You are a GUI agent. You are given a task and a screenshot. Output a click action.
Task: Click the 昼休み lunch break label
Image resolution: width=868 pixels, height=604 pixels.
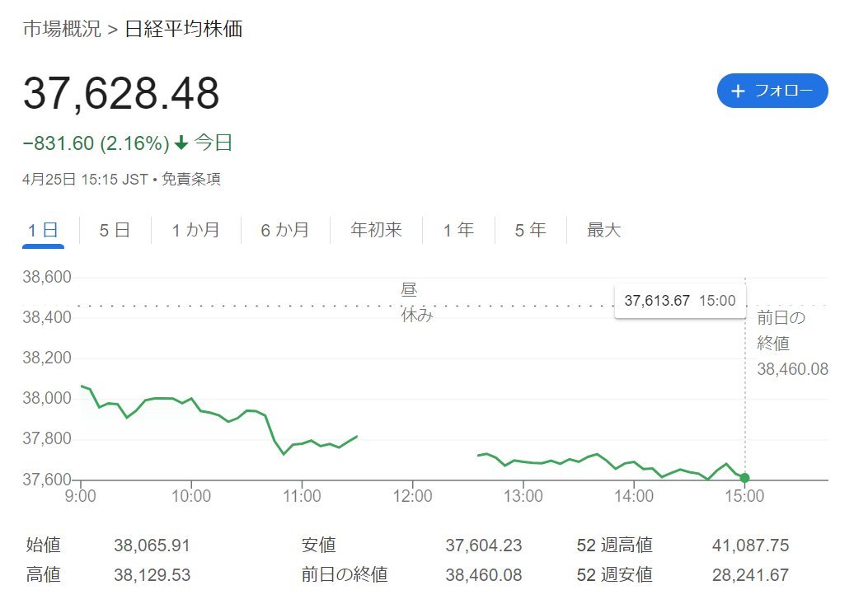[x=416, y=302]
